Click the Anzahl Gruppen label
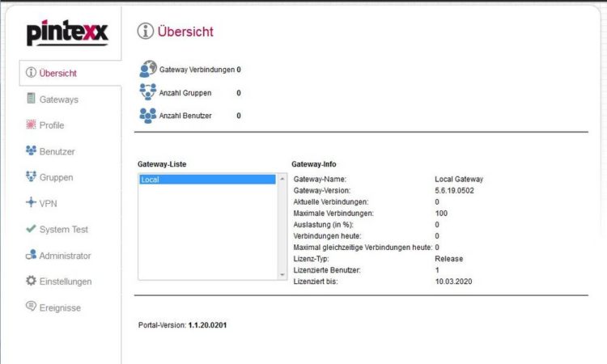 click(185, 93)
